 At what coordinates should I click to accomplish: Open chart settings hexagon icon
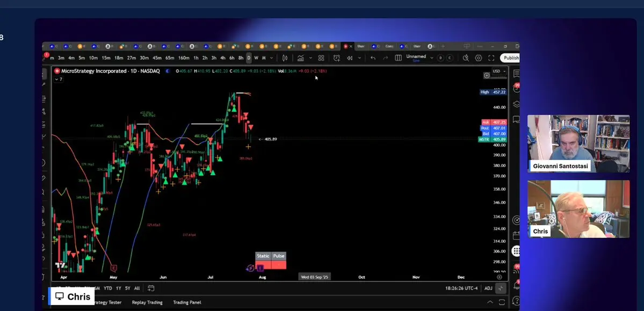pyautogui.click(x=479, y=58)
